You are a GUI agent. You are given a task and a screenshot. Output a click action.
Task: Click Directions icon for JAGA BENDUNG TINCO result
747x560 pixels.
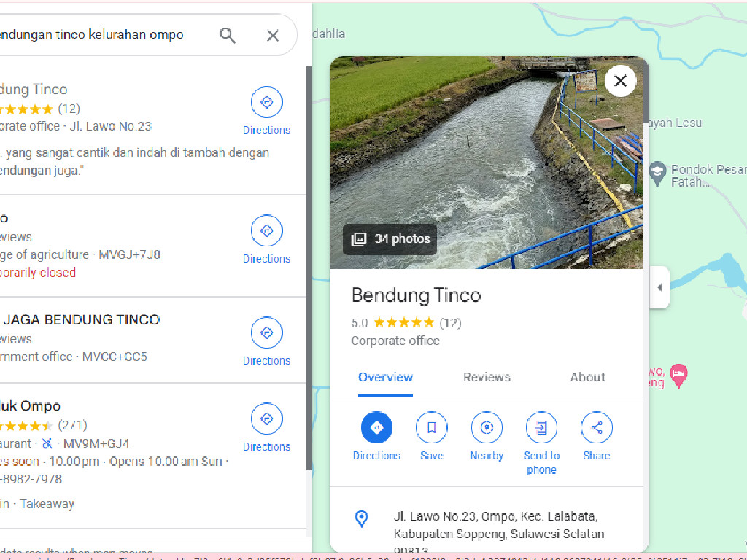267,332
